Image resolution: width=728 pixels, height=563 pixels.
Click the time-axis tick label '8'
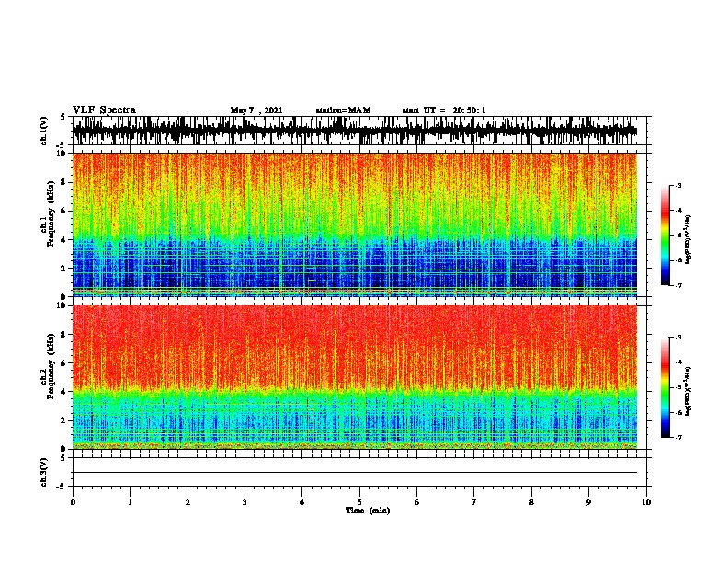531,502
